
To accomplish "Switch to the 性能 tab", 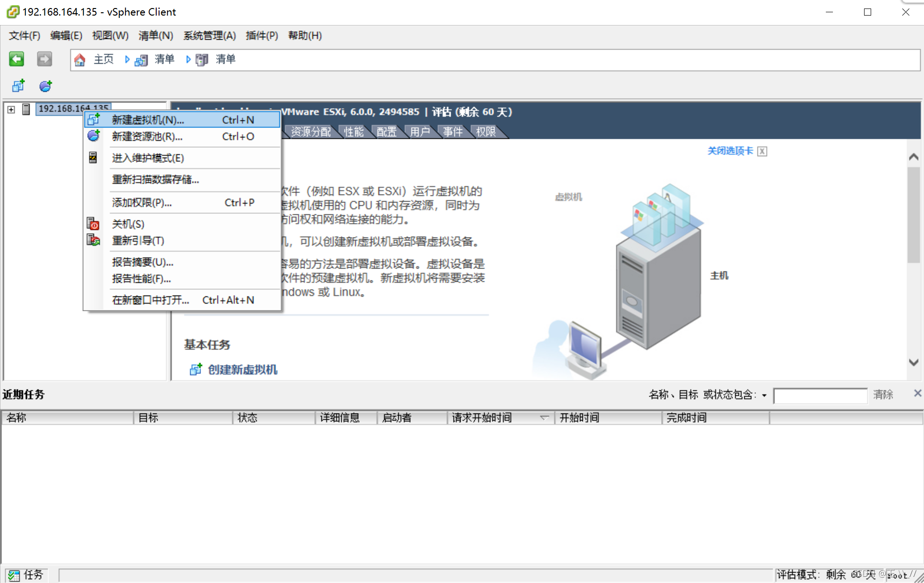I will pos(354,132).
